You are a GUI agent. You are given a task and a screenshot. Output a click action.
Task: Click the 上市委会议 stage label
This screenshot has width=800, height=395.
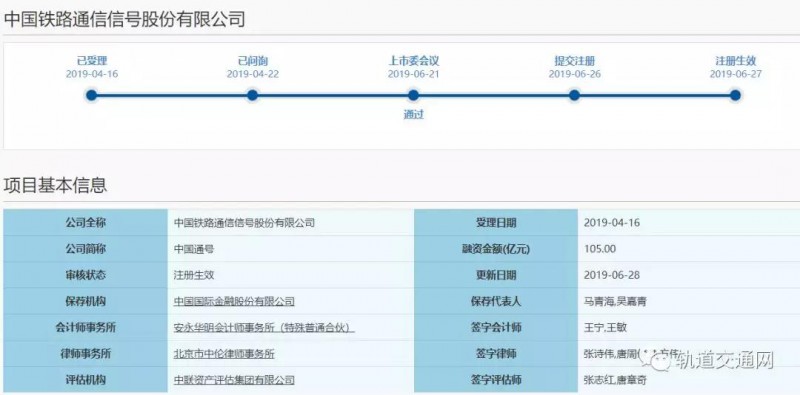tap(414, 61)
